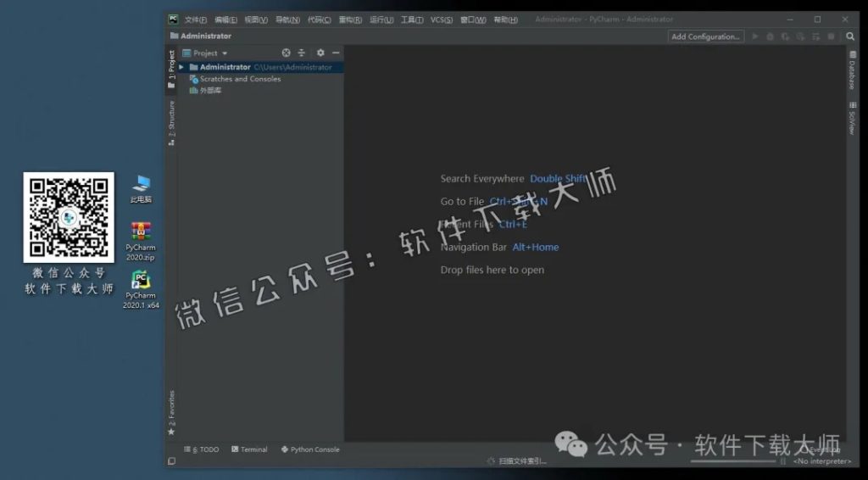Click the Add Configuration... button
This screenshot has width=868, height=480.
click(x=705, y=36)
